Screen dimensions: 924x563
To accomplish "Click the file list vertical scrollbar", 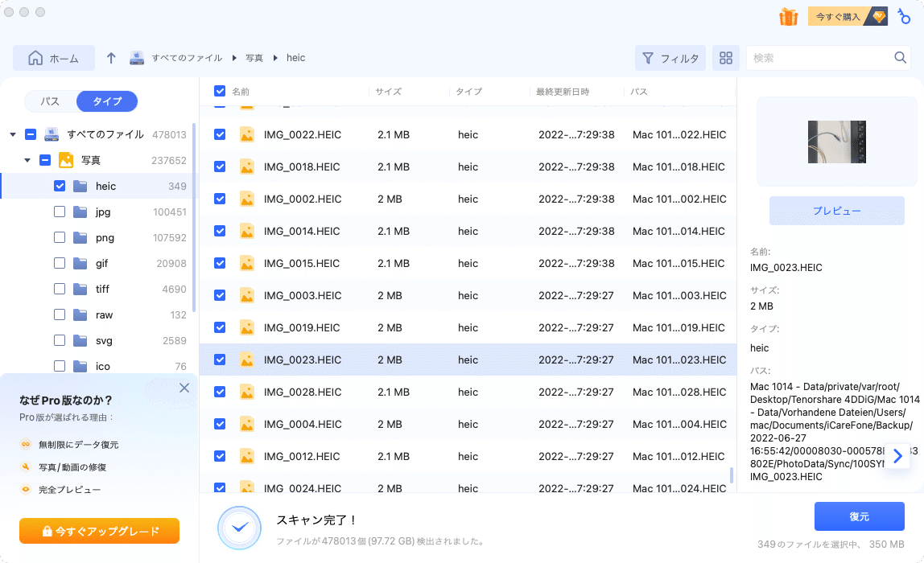I will pyautogui.click(x=732, y=475).
